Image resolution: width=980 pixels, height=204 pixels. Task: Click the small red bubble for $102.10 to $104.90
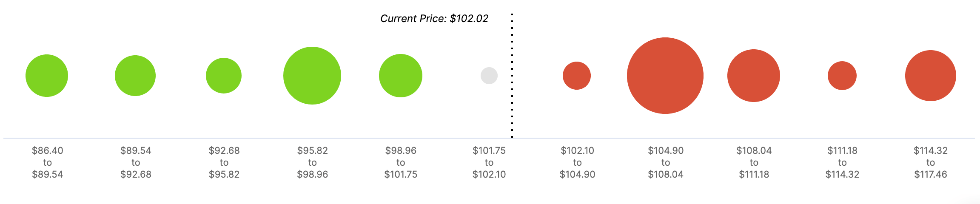click(x=577, y=76)
